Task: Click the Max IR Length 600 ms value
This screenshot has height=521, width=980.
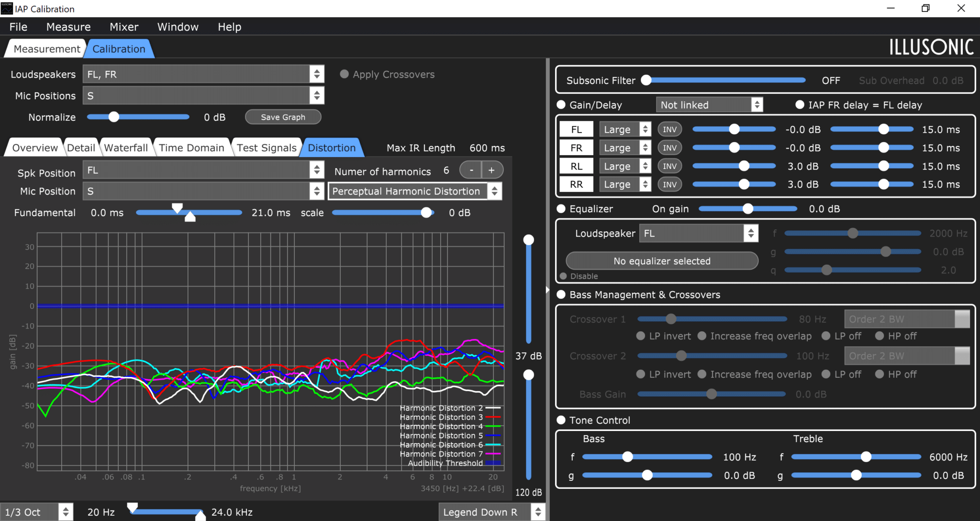Action: point(487,147)
